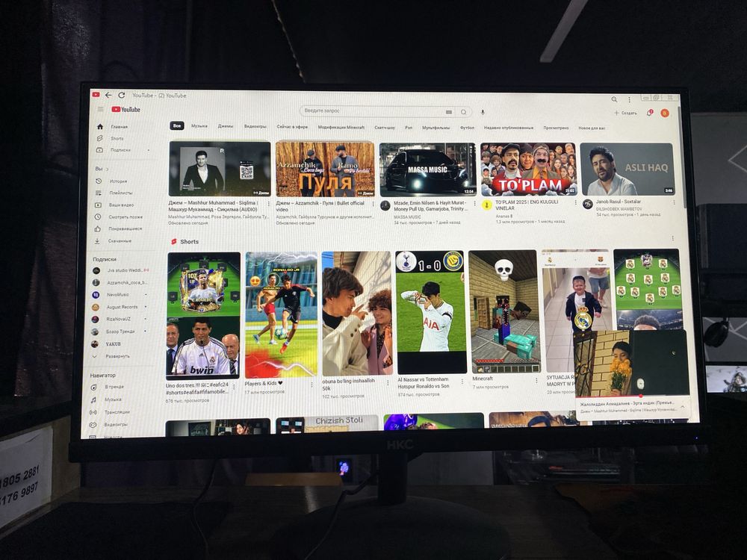Open the ASLI HAQ video thumbnail
This screenshot has width=747, height=560.
coord(627,169)
